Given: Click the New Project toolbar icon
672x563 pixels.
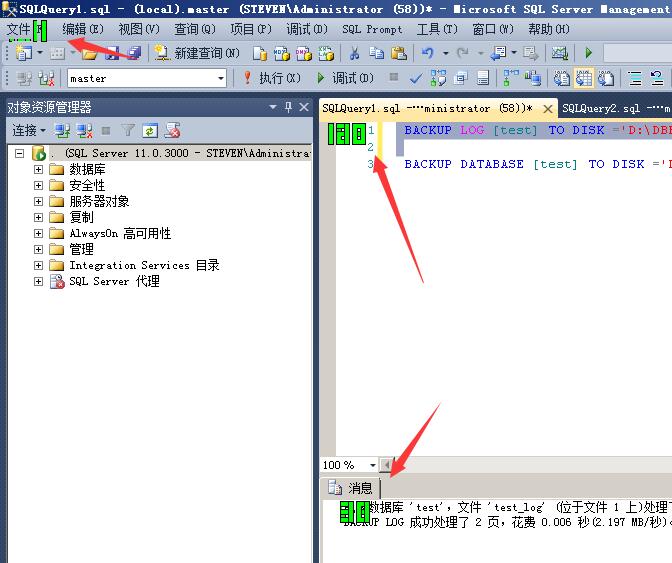Looking at the screenshot, I should (24, 53).
